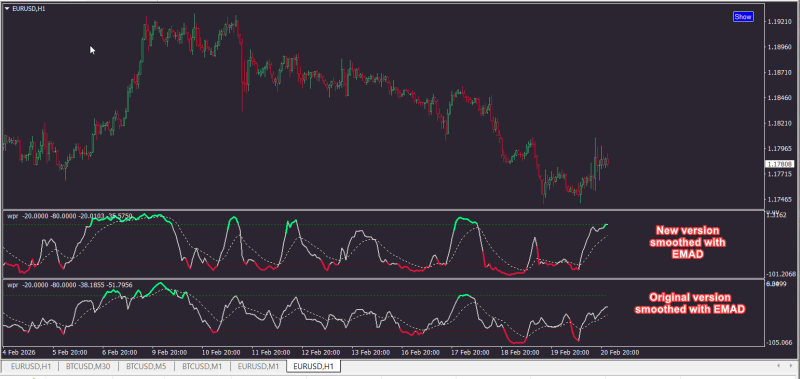Switch to the BTCUSD,M5 chart tab
This screenshot has height=379, width=800.
click(146, 366)
